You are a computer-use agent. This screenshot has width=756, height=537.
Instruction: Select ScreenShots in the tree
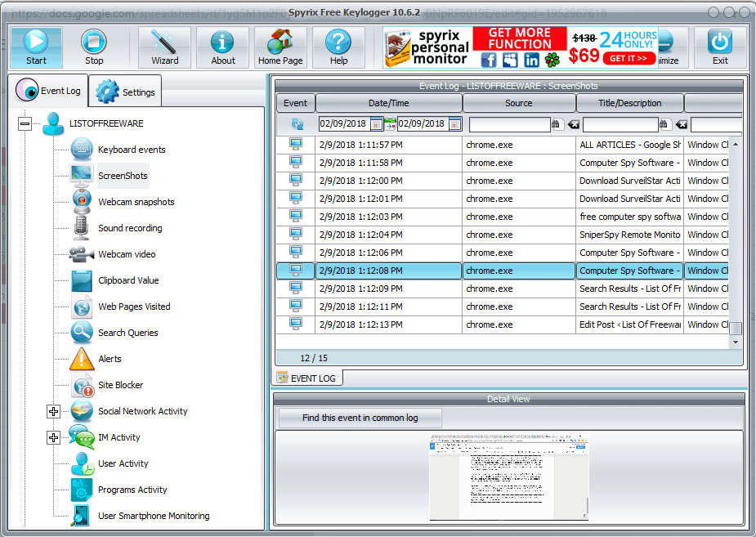123,176
